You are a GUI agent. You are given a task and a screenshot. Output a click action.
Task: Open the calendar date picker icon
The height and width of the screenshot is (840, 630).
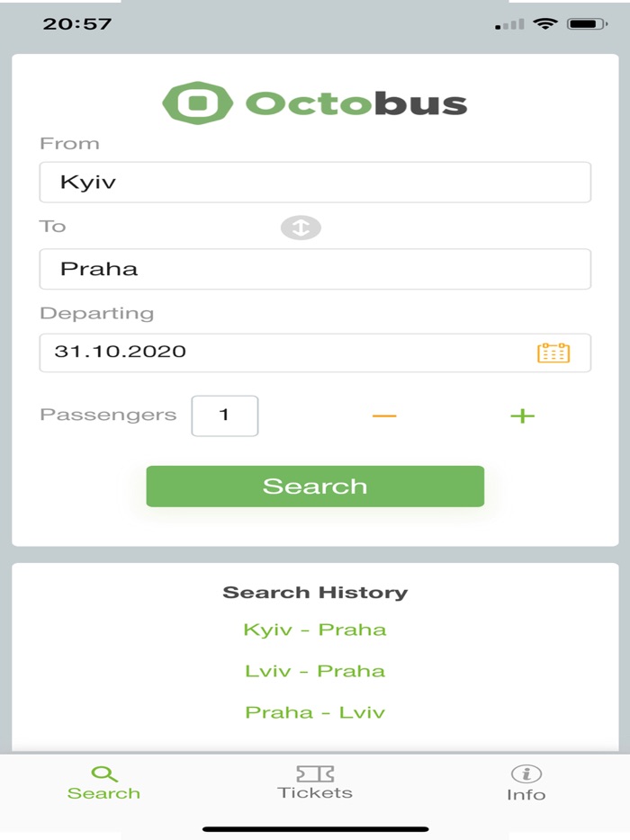click(x=553, y=353)
